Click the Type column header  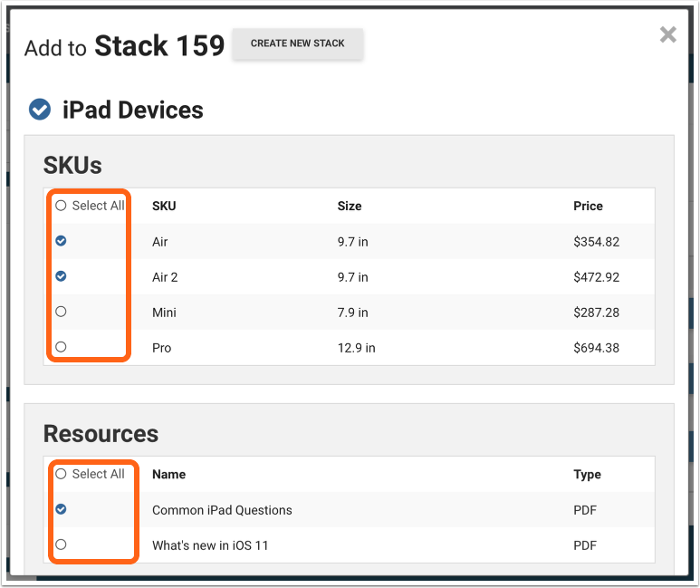point(587,475)
